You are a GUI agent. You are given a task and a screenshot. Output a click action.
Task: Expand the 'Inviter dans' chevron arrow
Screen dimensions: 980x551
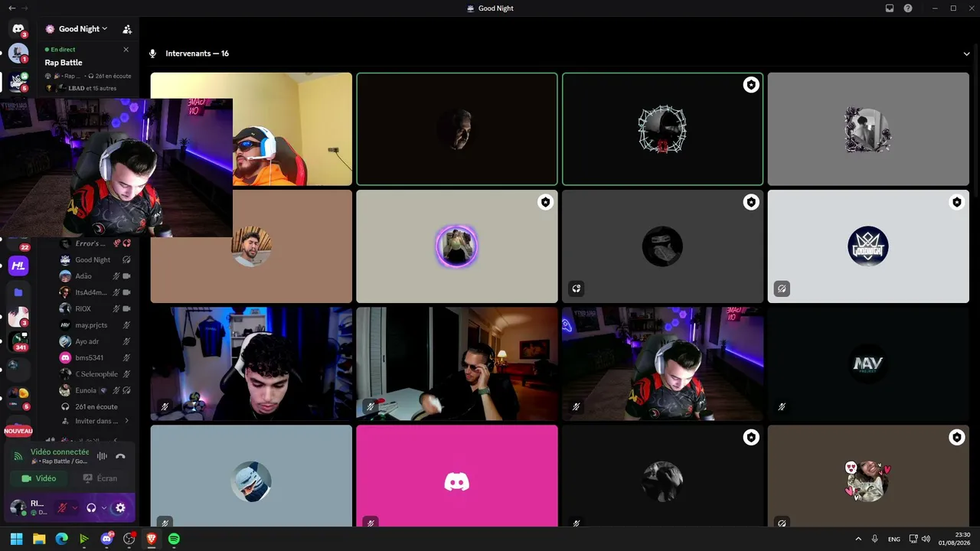click(x=126, y=421)
